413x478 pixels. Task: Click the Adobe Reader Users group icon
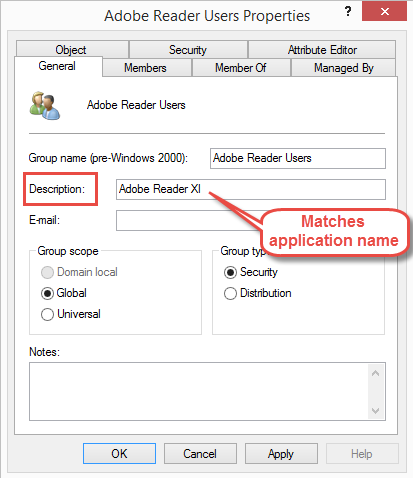45,106
